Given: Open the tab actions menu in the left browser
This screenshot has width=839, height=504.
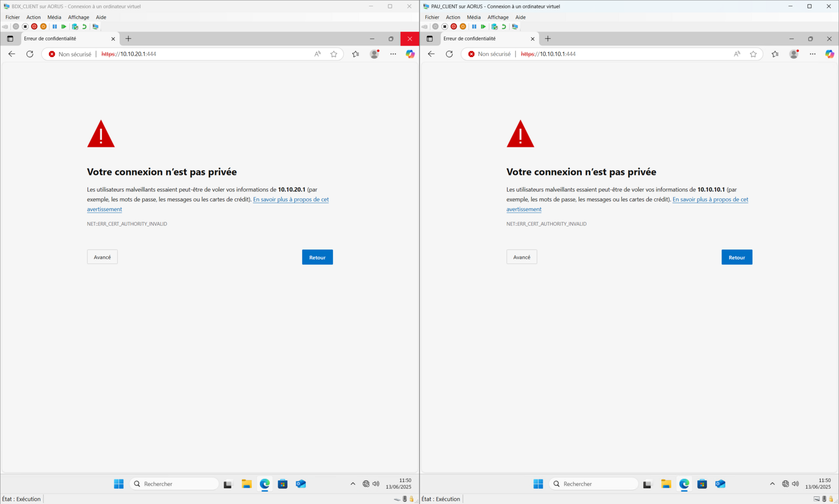Looking at the screenshot, I should tap(10, 39).
